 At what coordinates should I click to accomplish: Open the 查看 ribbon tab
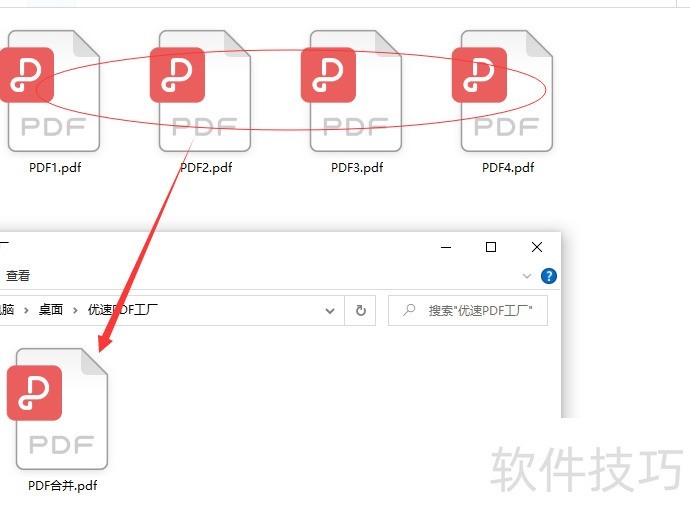[x=18, y=276]
